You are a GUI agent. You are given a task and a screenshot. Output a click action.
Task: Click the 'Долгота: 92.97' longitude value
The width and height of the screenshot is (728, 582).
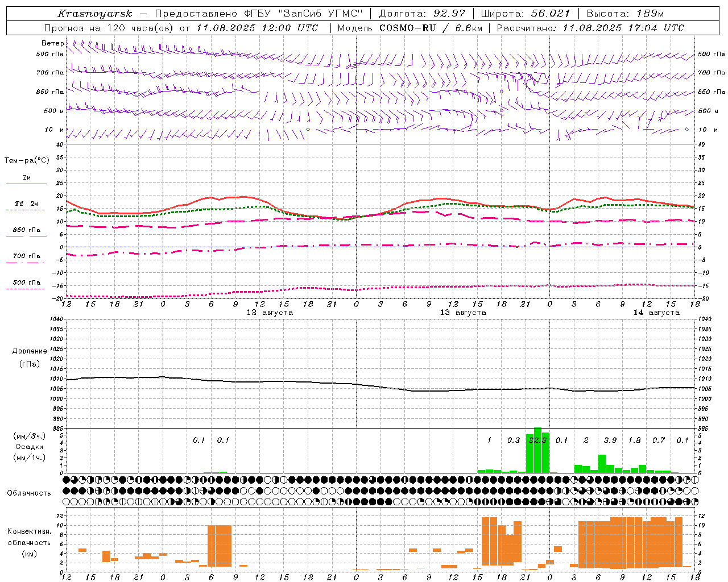pos(422,14)
